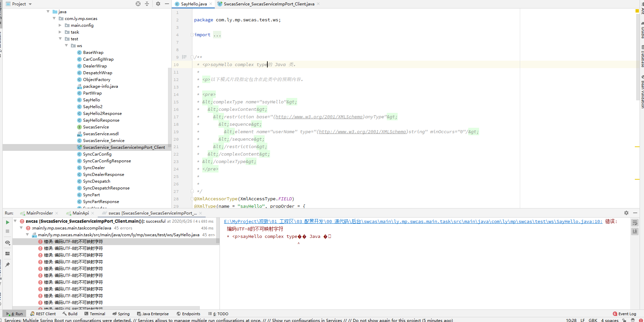Image resolution: width=644 pixels, height=322 pixels.
Task: Select the MainProvider run tab
Action: tap(40, 213)
